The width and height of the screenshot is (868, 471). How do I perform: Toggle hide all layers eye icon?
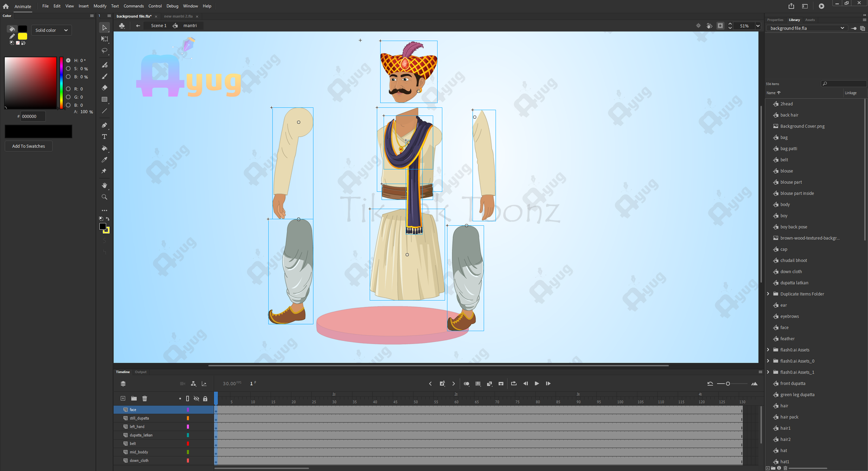click(196, 398)
